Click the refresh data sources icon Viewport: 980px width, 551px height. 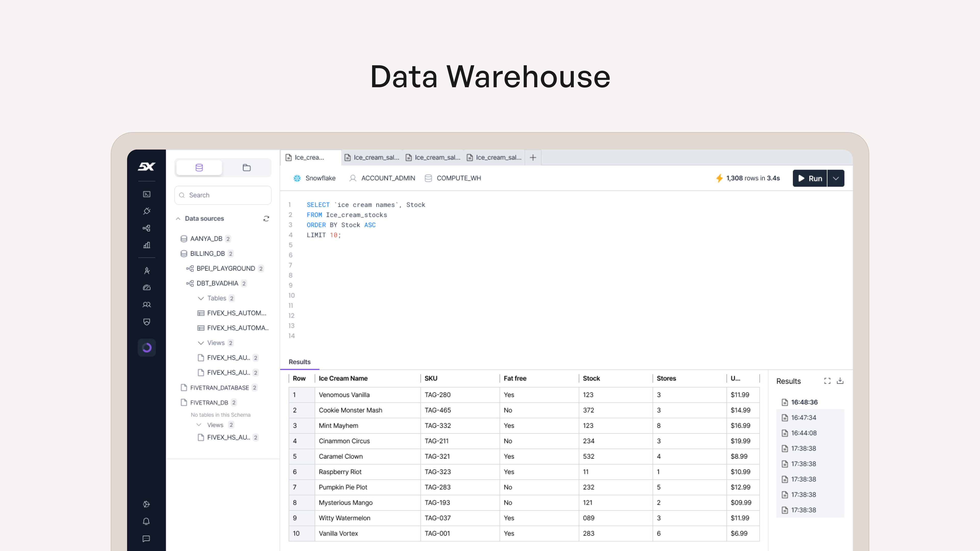click(x=266, y=218)
